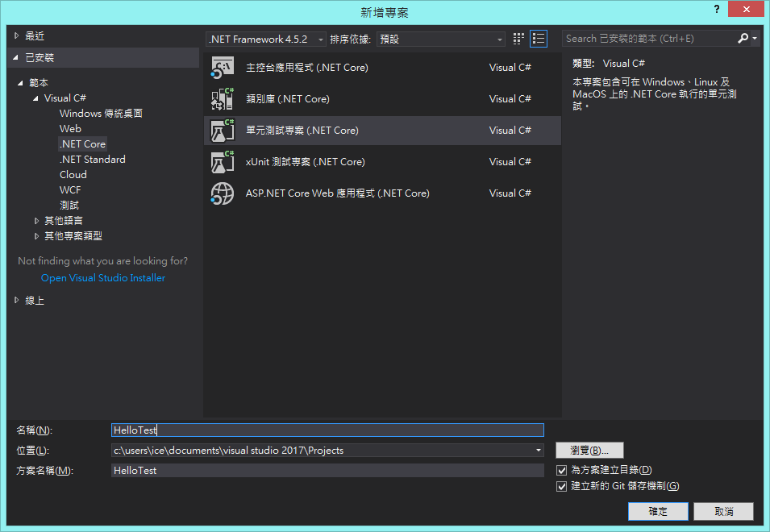Select the WCF category
The height and width of the screenshot is (532, 770).
click(70, 190)
